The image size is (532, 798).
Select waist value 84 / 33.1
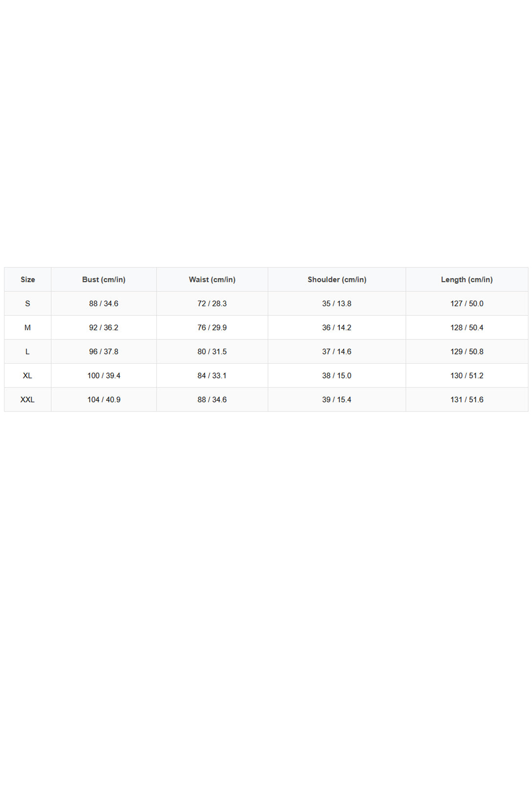[x=212, y=376]
